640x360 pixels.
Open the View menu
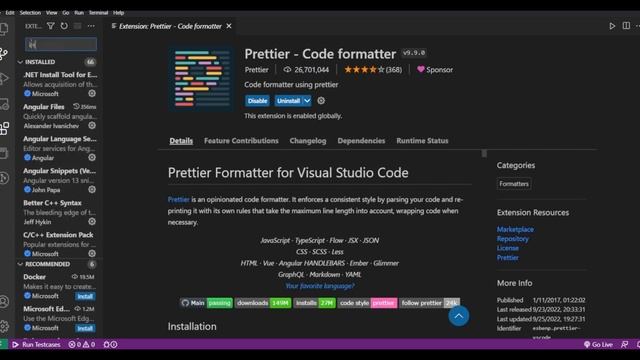click(x=51, y=13)
